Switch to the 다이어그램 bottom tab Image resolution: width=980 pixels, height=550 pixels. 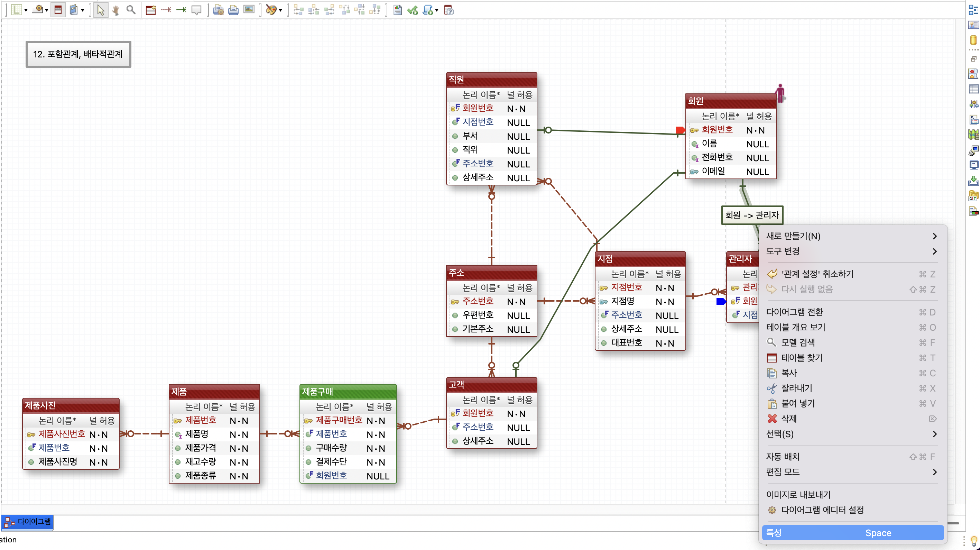[x=27, y=522]
